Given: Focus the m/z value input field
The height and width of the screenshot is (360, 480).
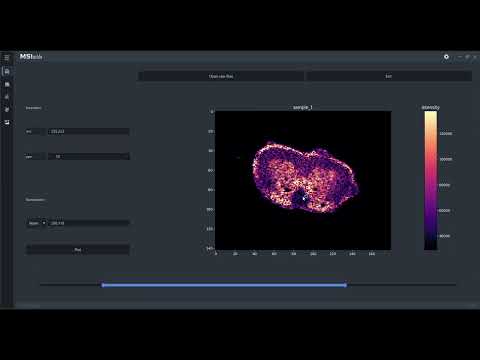Looking at the screenshot, I should 89,131.
